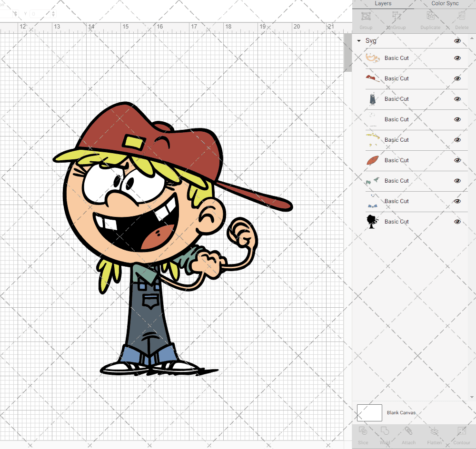Hide the white eyes Basic Cut layer
This screenshot has height=449, width=476.
(x=457, y=119)
